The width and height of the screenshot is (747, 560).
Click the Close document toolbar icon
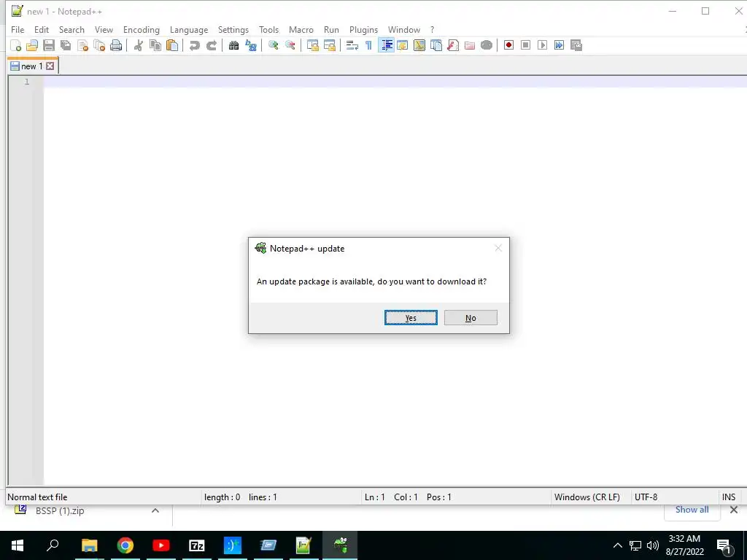(83, 45)
